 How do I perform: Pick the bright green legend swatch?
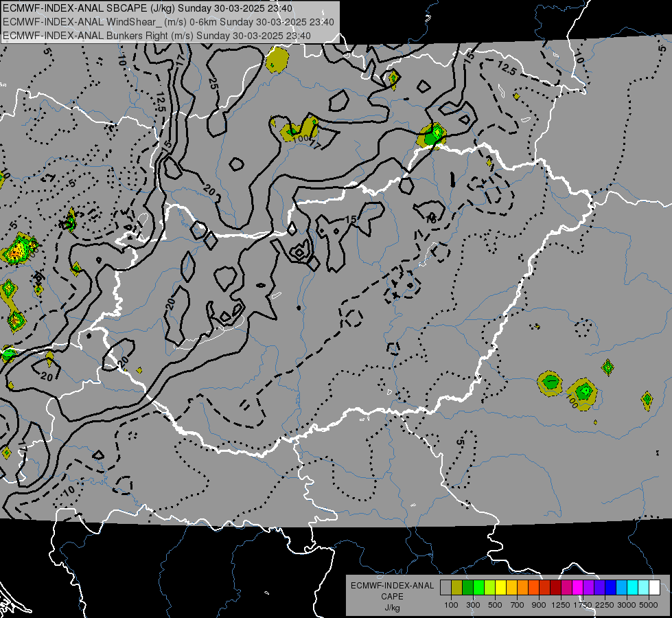point(478,588)
